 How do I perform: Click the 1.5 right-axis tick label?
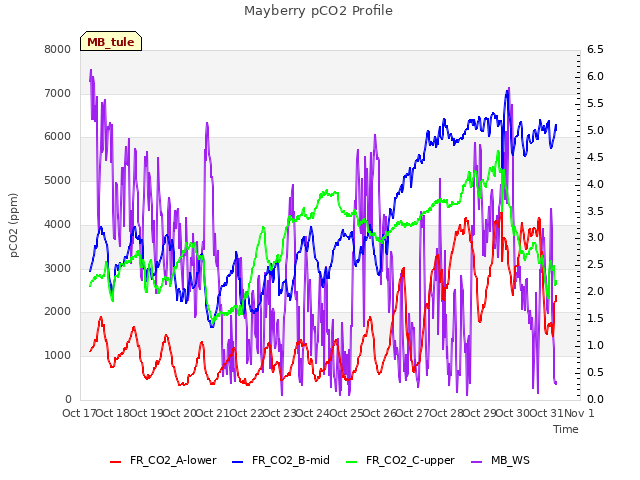[x=595, y=318]
